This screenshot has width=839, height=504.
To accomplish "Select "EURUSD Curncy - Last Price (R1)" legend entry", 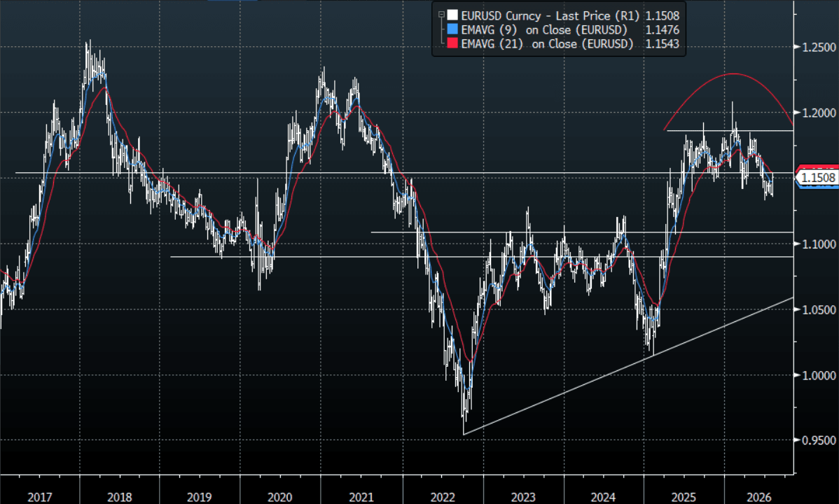I will pos(550,15).
